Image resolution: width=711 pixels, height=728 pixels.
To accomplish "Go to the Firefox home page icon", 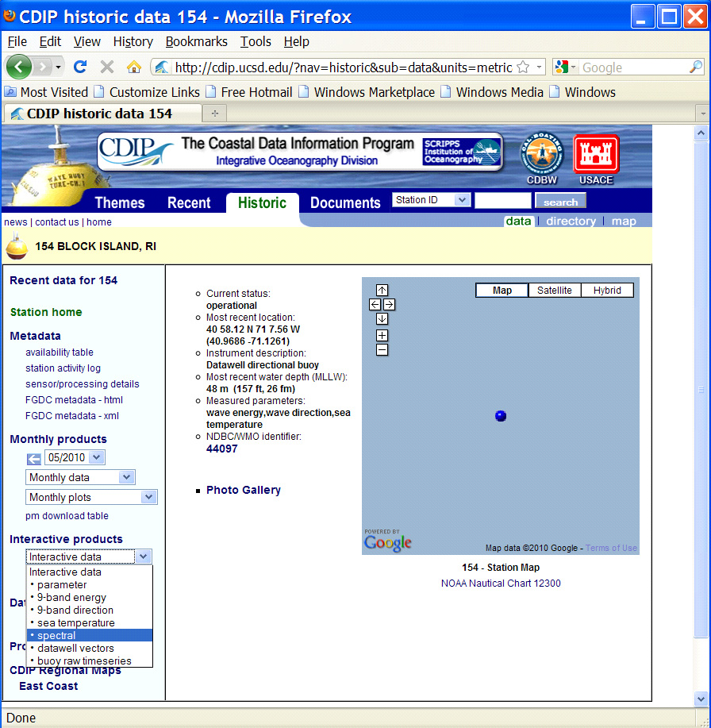I will tap(134, 67).
